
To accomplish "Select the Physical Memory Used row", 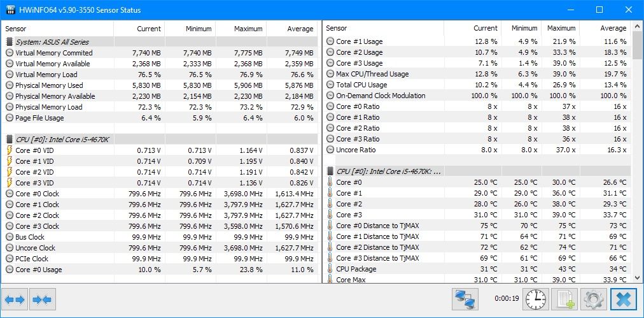I will [160, 85].
